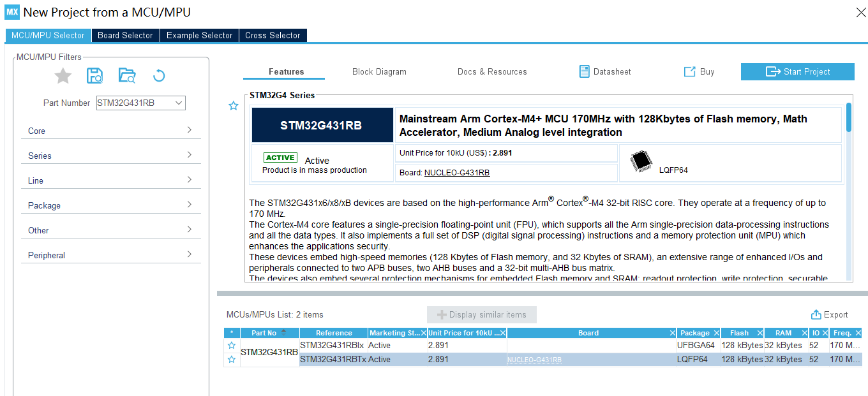Sort by Package column header
This screenshot has width=868, height=396.
[694, 333]
